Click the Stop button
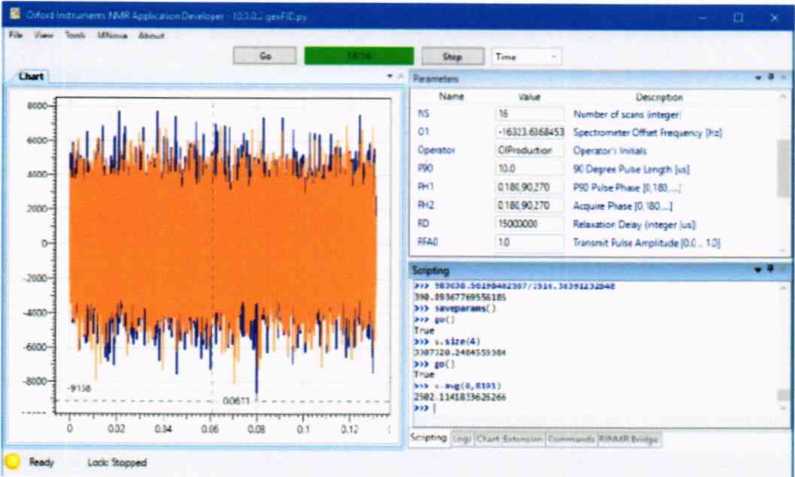795x477 pixels. click(x=452, y=56)
